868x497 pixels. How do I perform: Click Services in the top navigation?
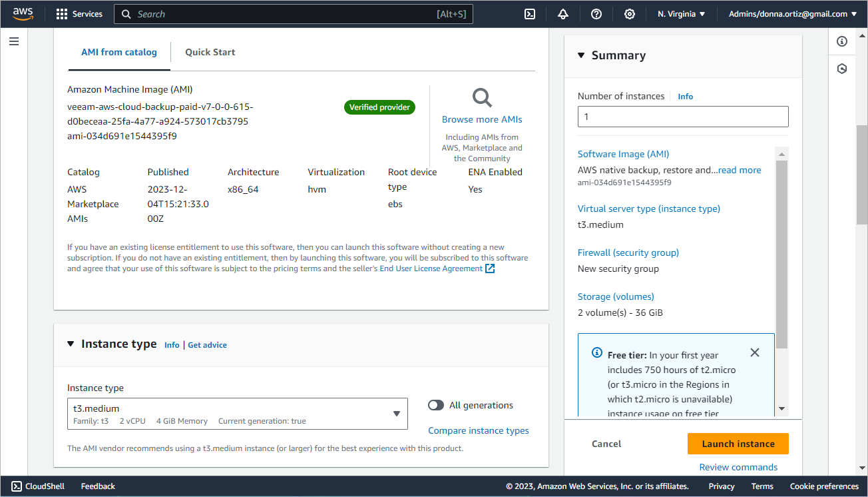click(x=87, y=14)
